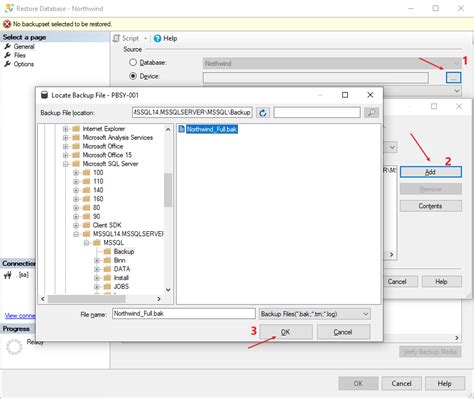Open the View connection properties link
This screenshot has width=474, height=399.
pyautogui.click(x=20, y=316)
